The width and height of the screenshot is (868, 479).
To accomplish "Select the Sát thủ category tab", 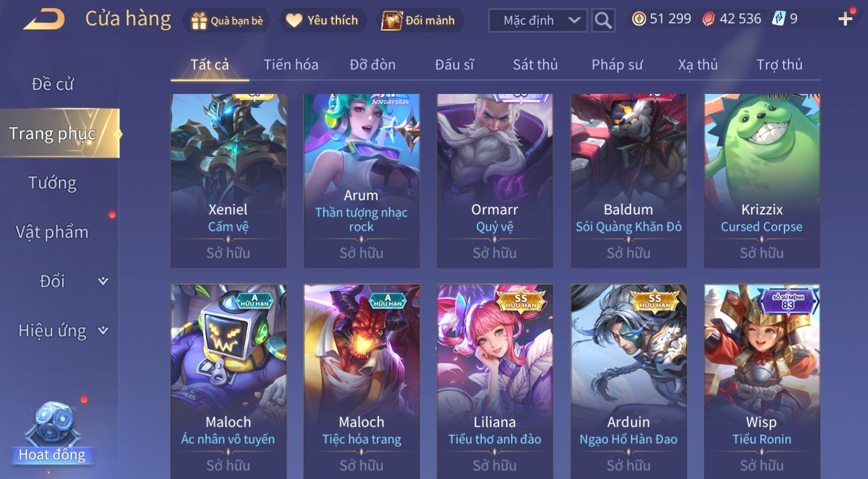I will tap(535, 65).
